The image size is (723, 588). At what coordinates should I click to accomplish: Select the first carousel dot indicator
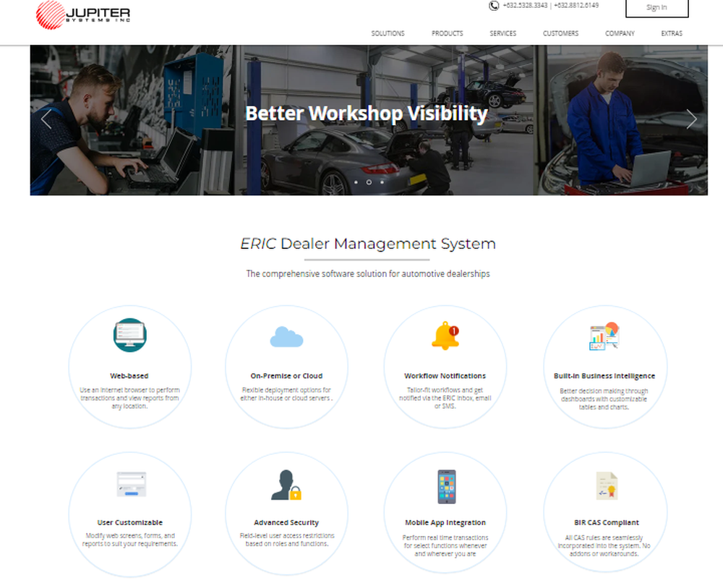[356, 182]
